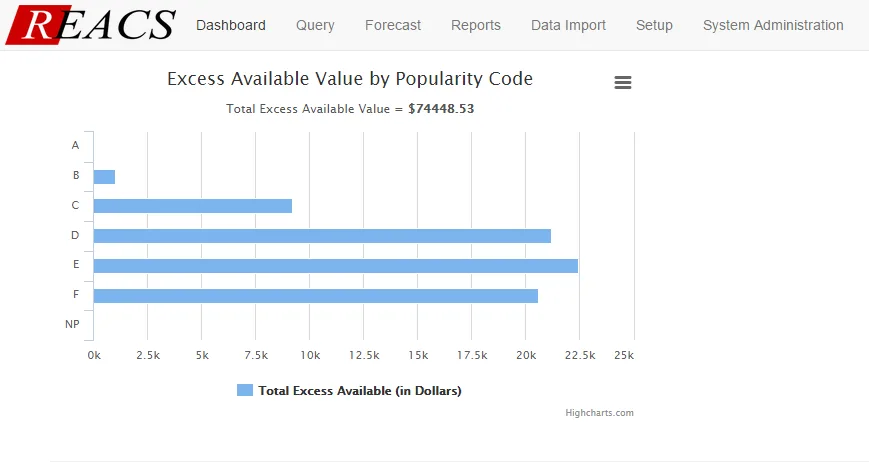Image resolution: width=869 pixels, height=462 pixels.
Task: Follow the Highcharts.com credit link
Action: coord(599,413)
